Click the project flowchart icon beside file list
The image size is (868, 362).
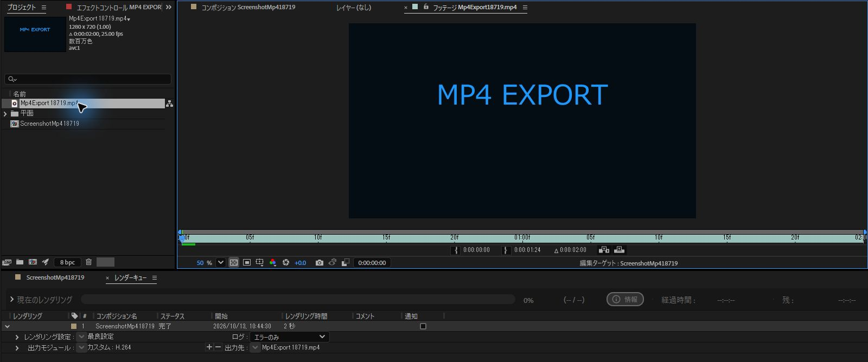[169, 104]
